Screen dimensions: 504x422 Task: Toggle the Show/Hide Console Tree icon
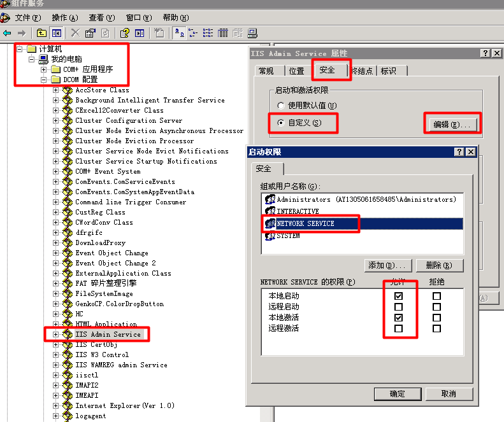57,33
